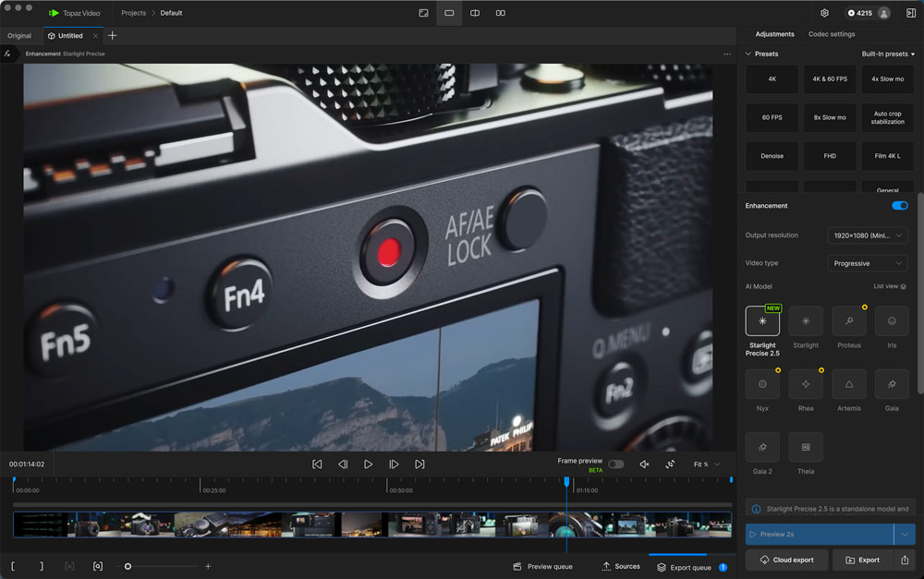Select the Iris AI model
Image resolution: width=924 pixels, height=579 pixels.
(x=892, y=320)
